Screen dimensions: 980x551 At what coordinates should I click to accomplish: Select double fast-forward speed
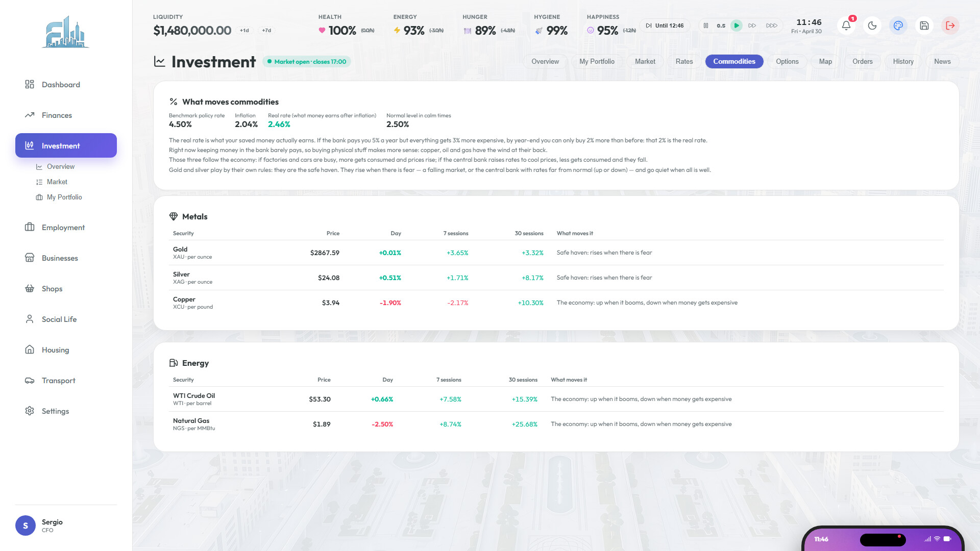(752, 26)
